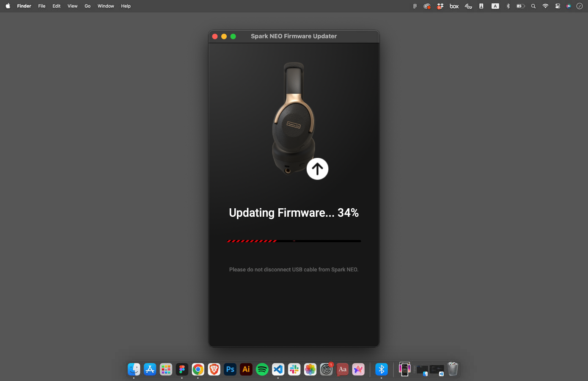Open the Trash in the Dock
Image resolution: width=588 pixels, height=381 pixels.
click(453, 369)
